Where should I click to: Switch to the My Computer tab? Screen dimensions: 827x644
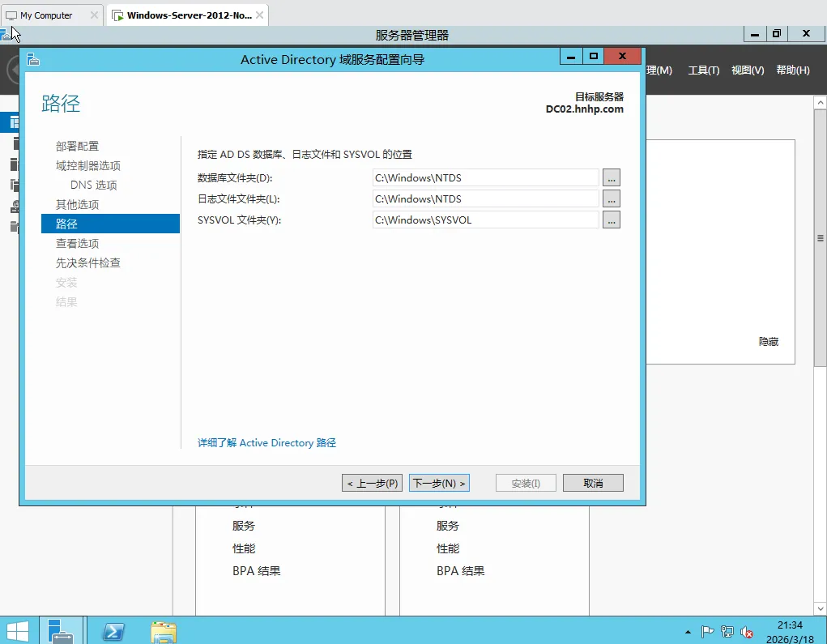point(45,14)
